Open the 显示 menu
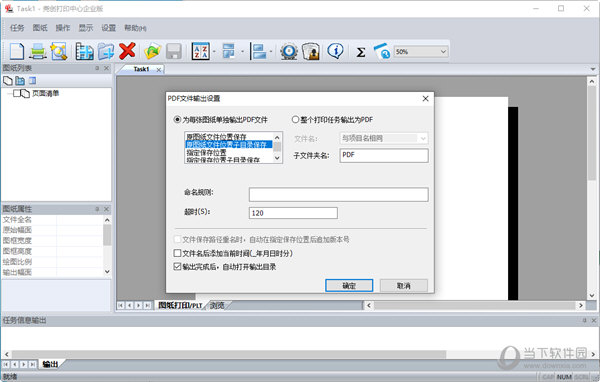The image size is (600, 382). click(x=86, y=28)
